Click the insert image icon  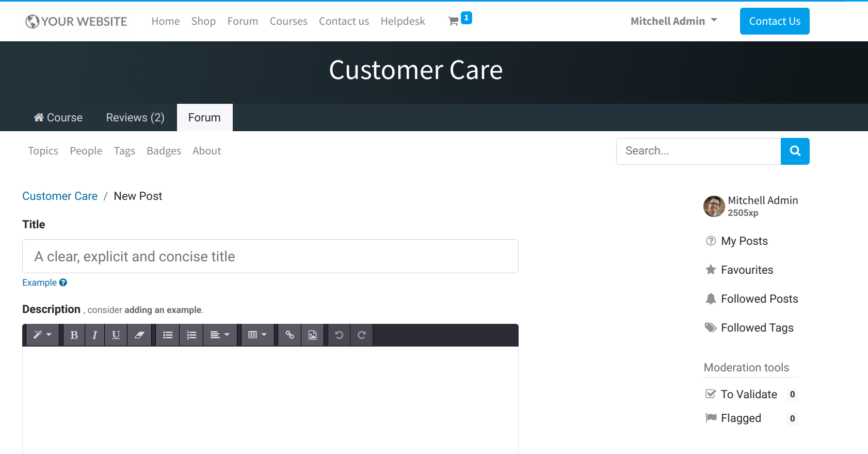tap(313, 335)
